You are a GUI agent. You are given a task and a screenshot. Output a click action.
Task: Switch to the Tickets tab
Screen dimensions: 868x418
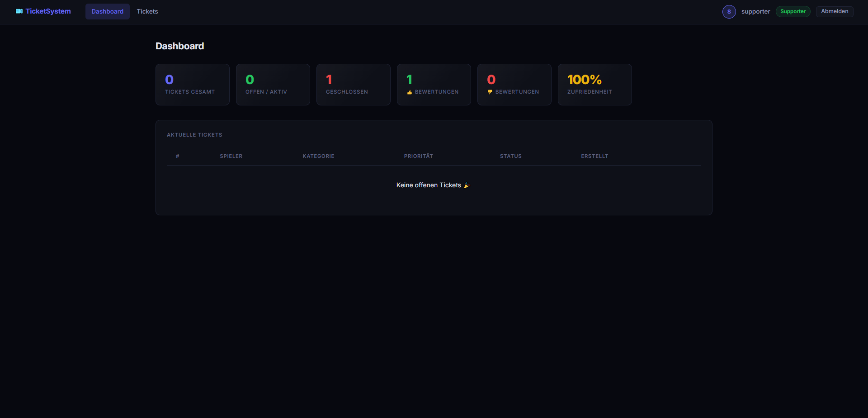pyautogui.click(x=147, y=11)
